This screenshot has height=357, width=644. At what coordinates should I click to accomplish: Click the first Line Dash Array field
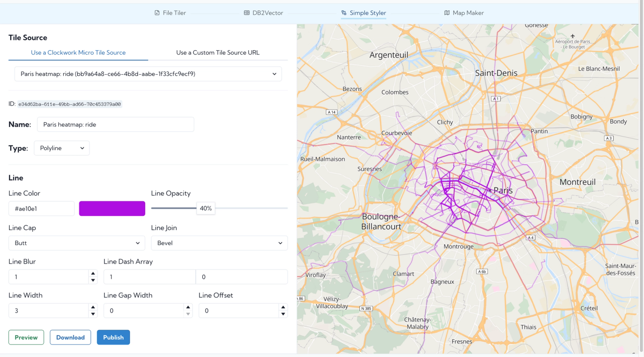pos(149,277)
